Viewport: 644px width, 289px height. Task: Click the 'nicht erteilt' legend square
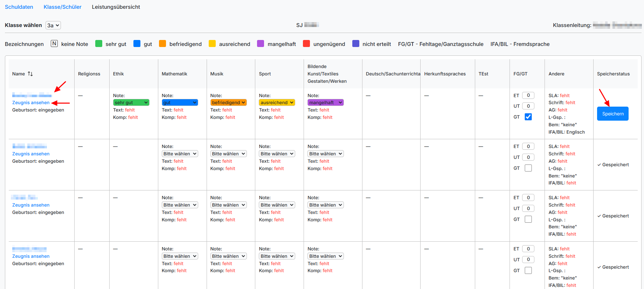[356, 44]
